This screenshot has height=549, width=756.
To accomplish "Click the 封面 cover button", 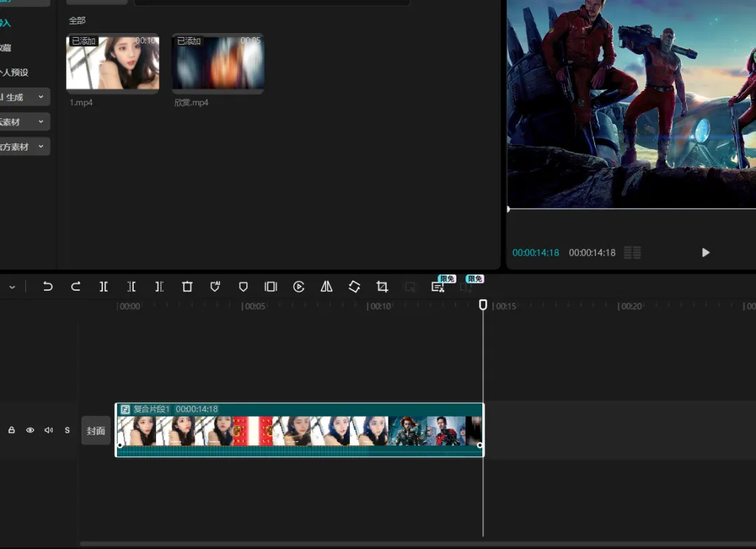I will pyautogui.click(x=96, y=431).
